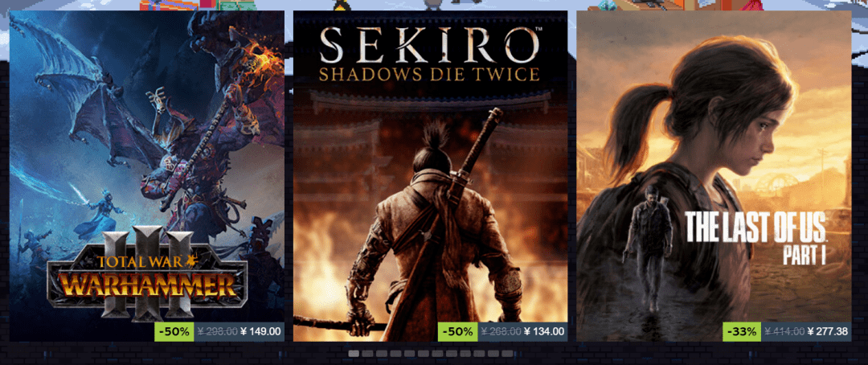The width and height of the screenshot is (868, 365).
Task: Click the -50% discount badge on Sekiro
Action: click(458, 332)
